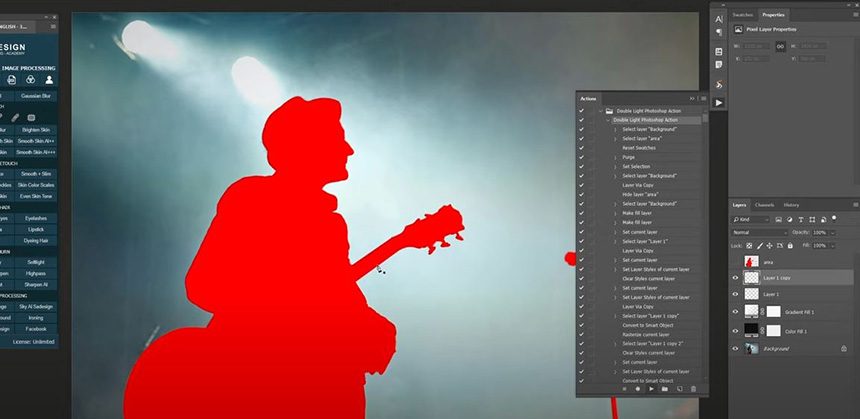Screen dimensions: 860x419
Task: Expand the Set Selection step
Action: click(x=615, y=167)
